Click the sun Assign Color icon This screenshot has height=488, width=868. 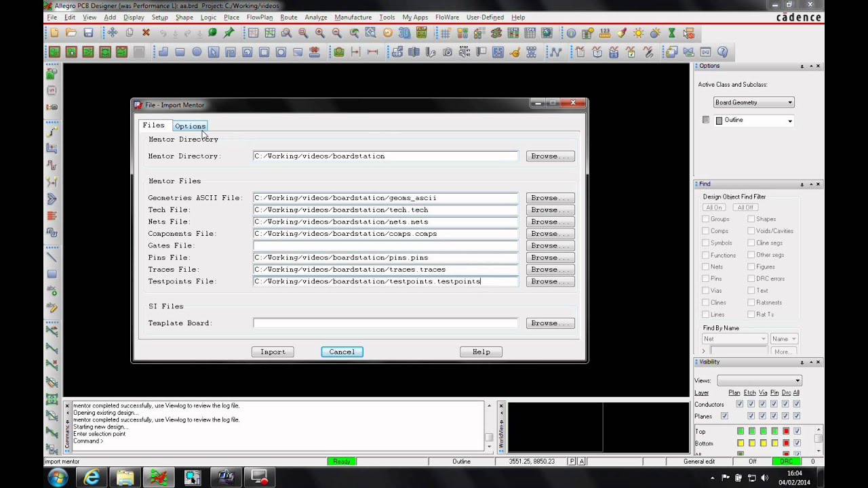click(639, 33)
